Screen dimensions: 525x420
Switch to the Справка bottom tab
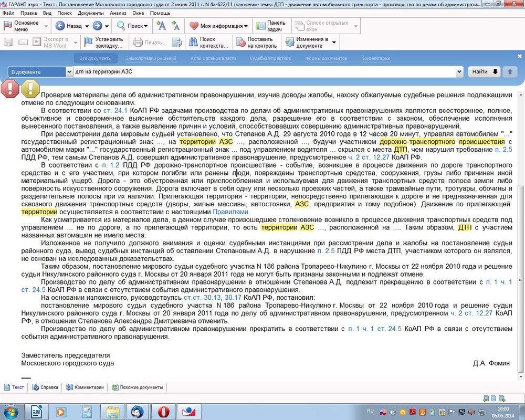click(x=45, y=387)
